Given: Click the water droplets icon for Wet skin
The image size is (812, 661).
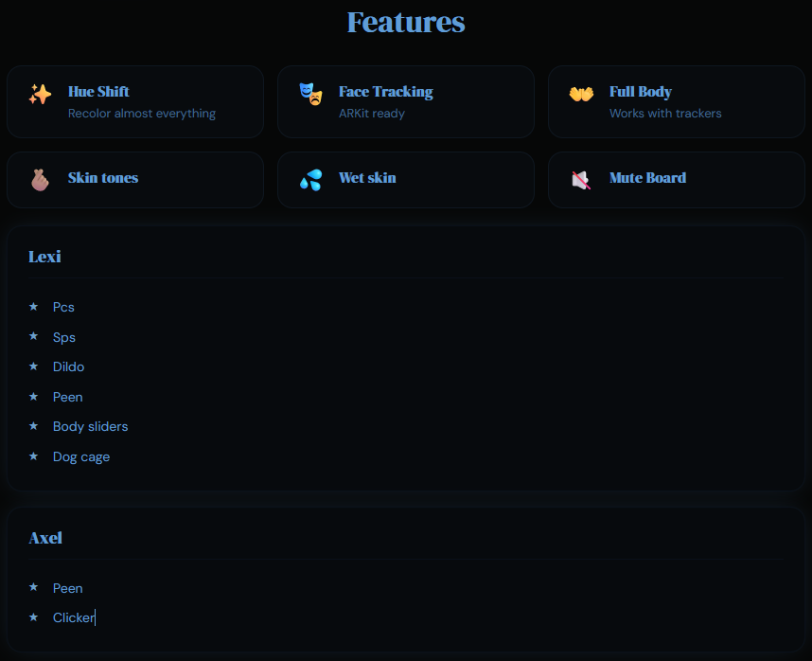Looking at the screenshot, I should tap(310, 180).
